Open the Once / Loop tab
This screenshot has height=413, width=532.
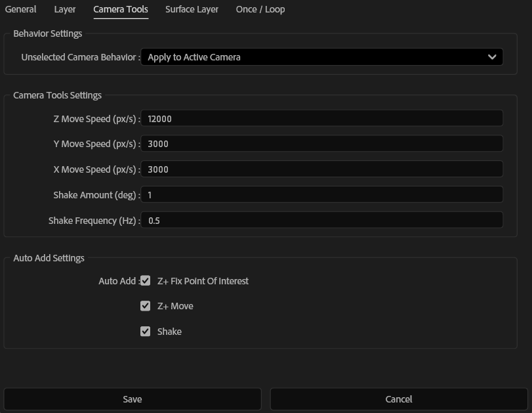click(259, 9)
